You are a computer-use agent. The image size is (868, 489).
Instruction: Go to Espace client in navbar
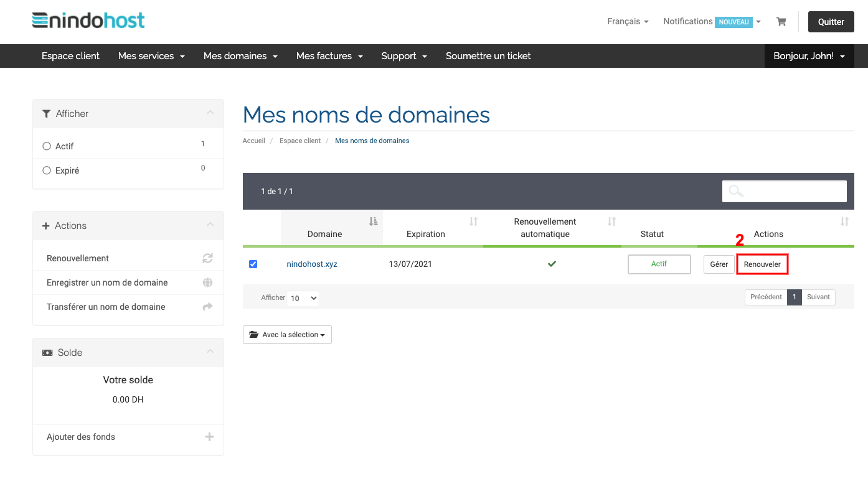click(x=70, y=56)
